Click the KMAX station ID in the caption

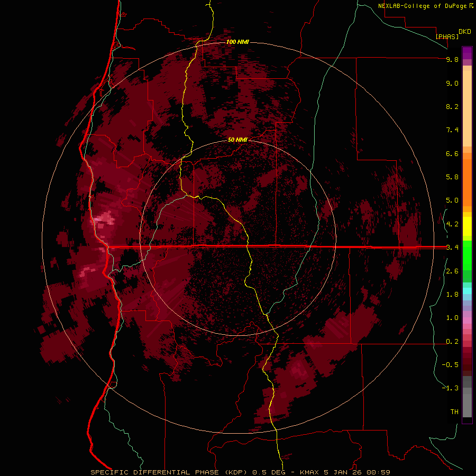pos(309,472)
